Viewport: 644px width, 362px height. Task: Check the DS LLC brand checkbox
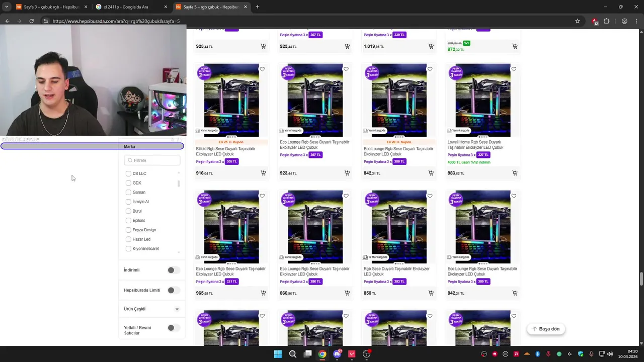(x=128, y=173)
